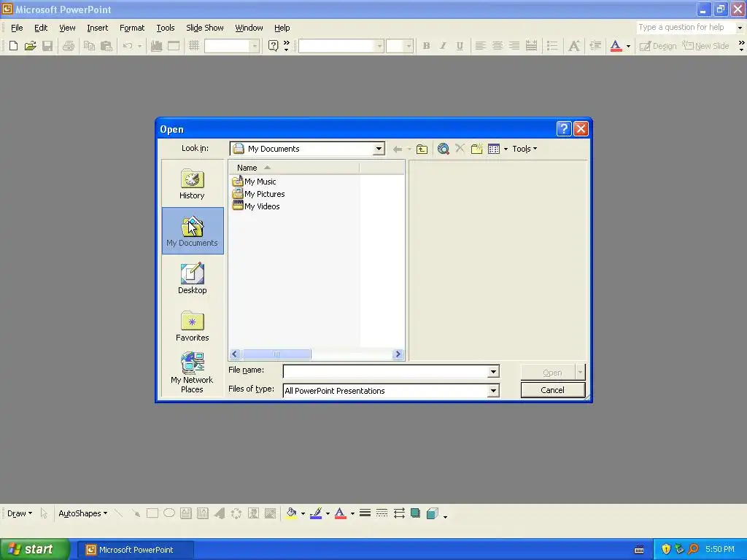Viewport: 747px width, 560px height.
Task: Click the Undo arrow icon
Action: (127, 46)
